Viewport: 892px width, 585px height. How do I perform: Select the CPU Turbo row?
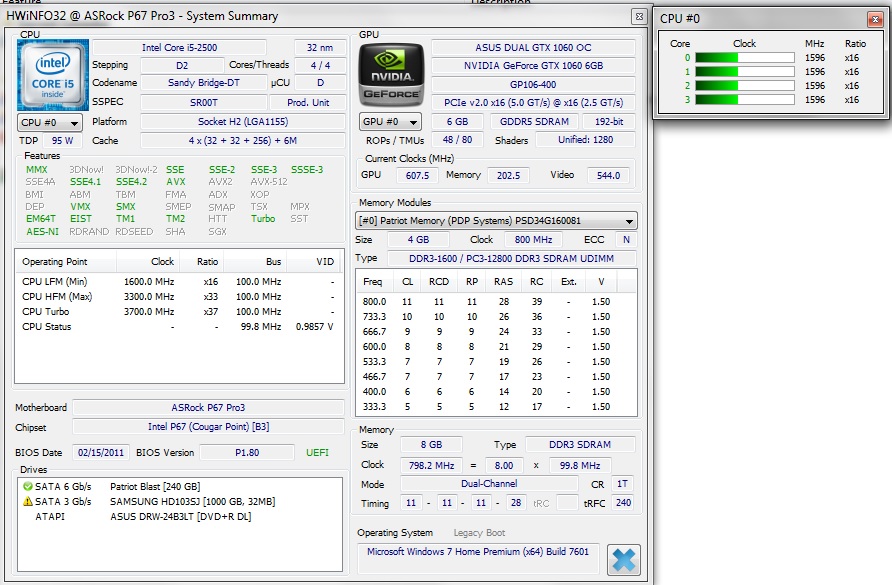click(179, 312)
